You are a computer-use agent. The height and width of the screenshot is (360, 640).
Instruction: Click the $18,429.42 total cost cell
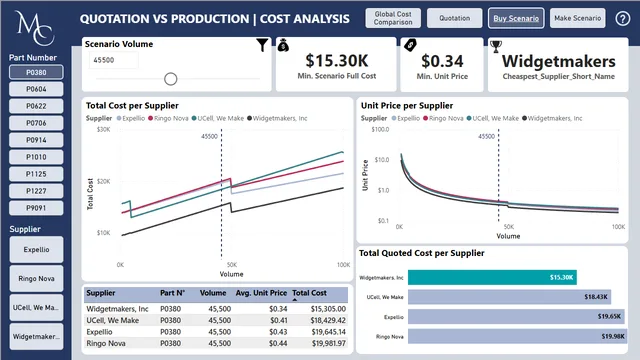[x=328, y=320]
